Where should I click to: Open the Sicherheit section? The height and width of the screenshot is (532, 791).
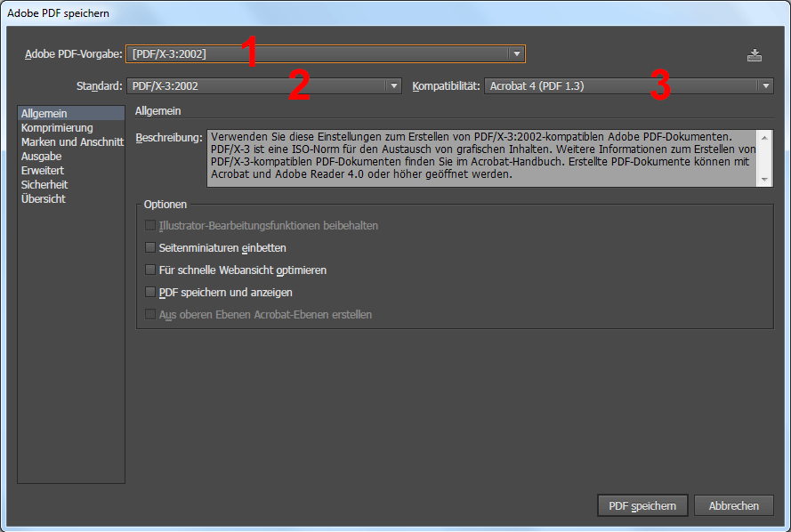pyautogui.click(x=44, y=185)
